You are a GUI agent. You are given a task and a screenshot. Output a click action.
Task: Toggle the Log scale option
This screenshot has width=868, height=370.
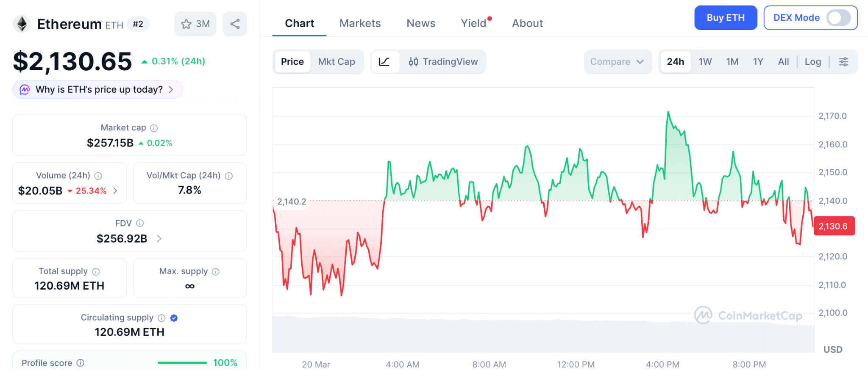pos(812,62)
